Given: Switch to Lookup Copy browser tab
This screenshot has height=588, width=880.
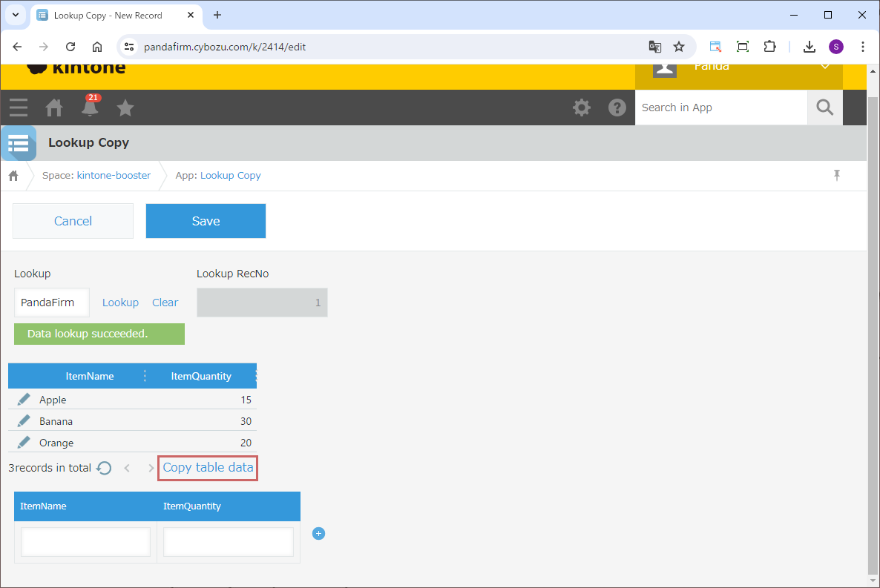Looking at the screenshot, I should click(x=111, y=16).
